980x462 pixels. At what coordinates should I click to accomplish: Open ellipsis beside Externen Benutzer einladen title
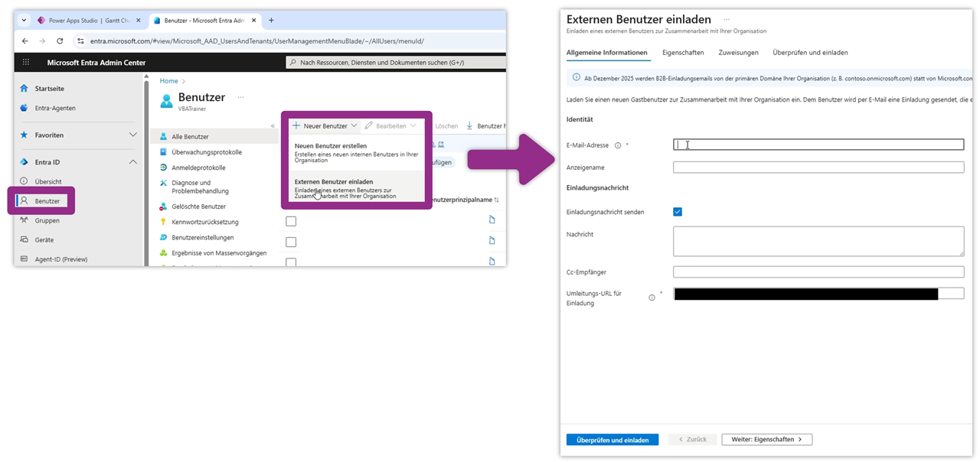pyautogui.click(x=727, y=19)
